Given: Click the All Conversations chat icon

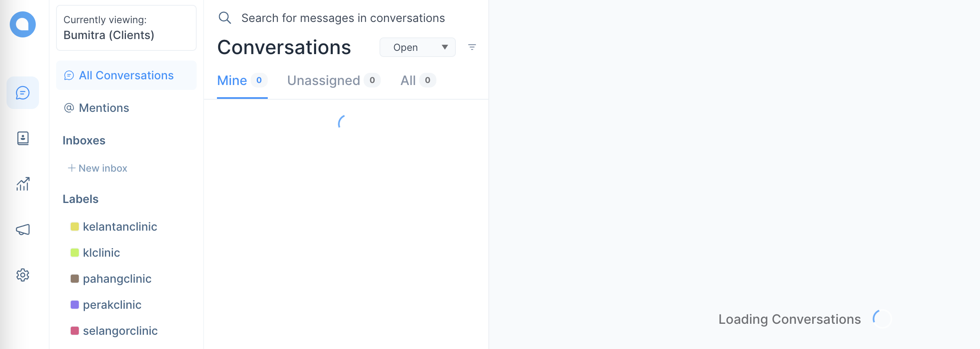Looking at the screenshot, I should (x=69, y=75).
